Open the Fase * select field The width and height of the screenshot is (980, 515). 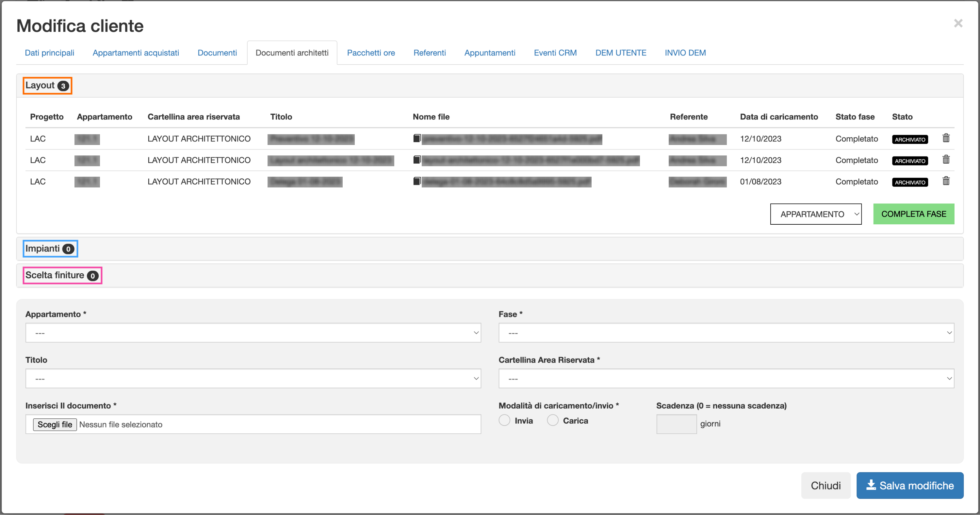coord(726,333)
